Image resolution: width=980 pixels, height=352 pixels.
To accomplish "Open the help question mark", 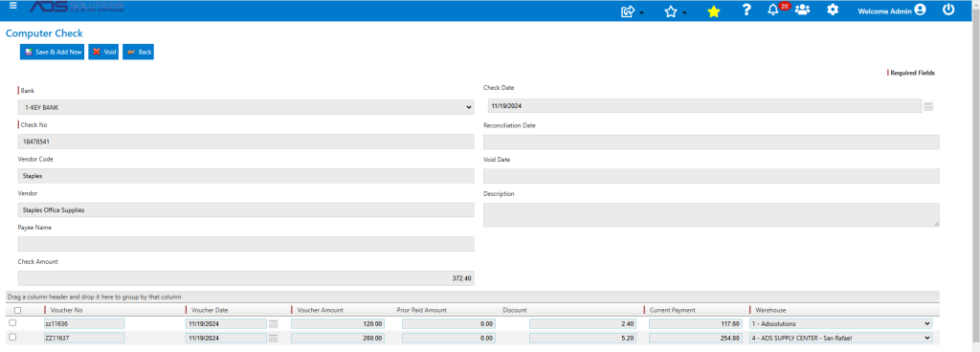I will [746, 10].
